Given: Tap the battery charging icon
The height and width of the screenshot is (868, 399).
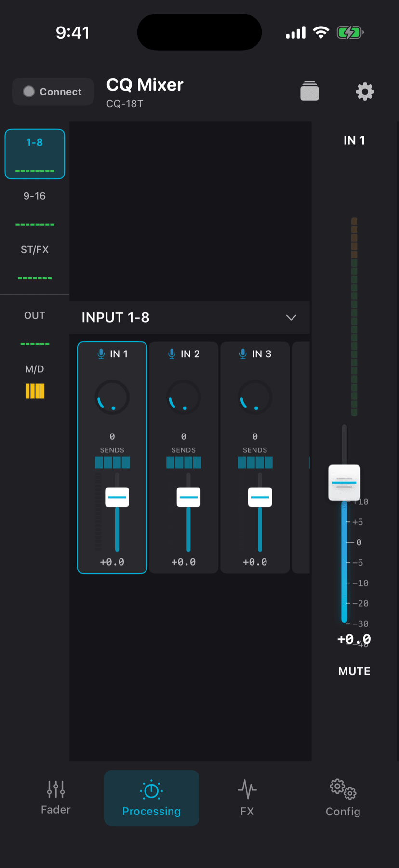Looking at the screenshot, I should click(x=350, y=32).
